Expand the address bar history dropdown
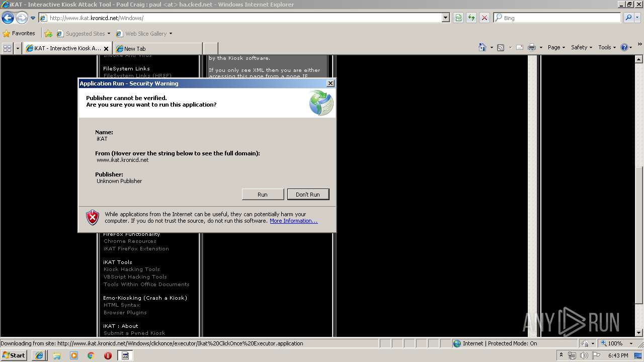The image size is (644, 362). pos(446,18)
